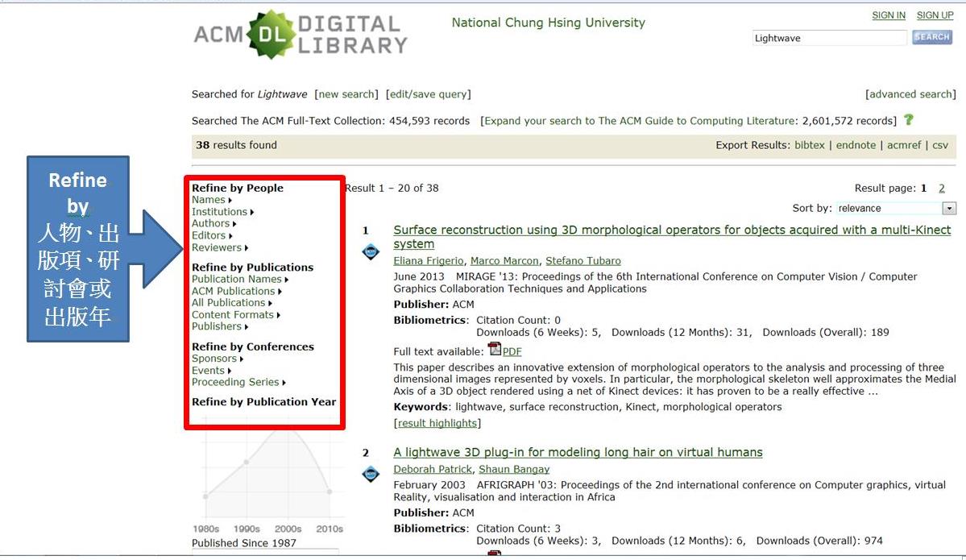Viewport: 966px width, 560px height.
Task: Click the National Chung Hsing University text
Action: [x=549, y=23]
